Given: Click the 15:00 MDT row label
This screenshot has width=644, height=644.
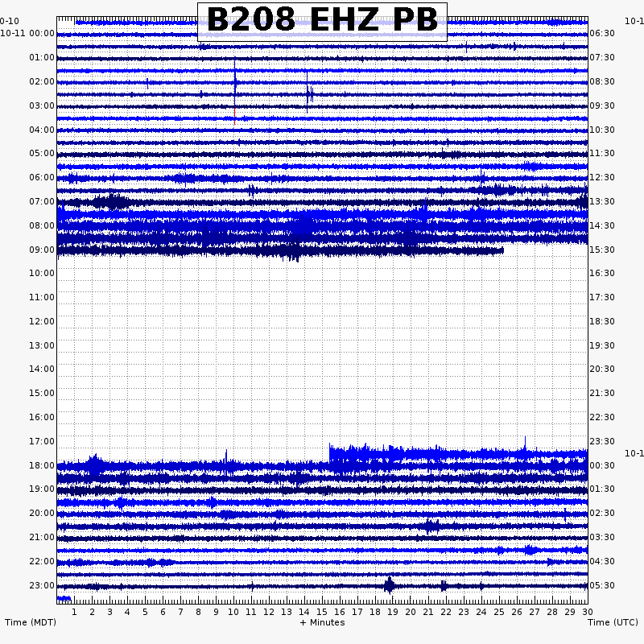Looking at the screenshot, I should 42,393.
